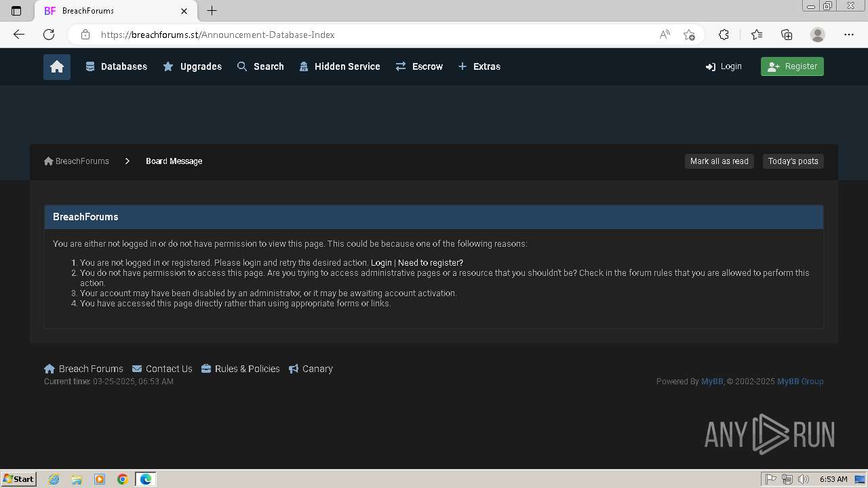Open the Canary footer link
Screen dimensions: 868x488
pyautogui.click(x=311, y=369)
